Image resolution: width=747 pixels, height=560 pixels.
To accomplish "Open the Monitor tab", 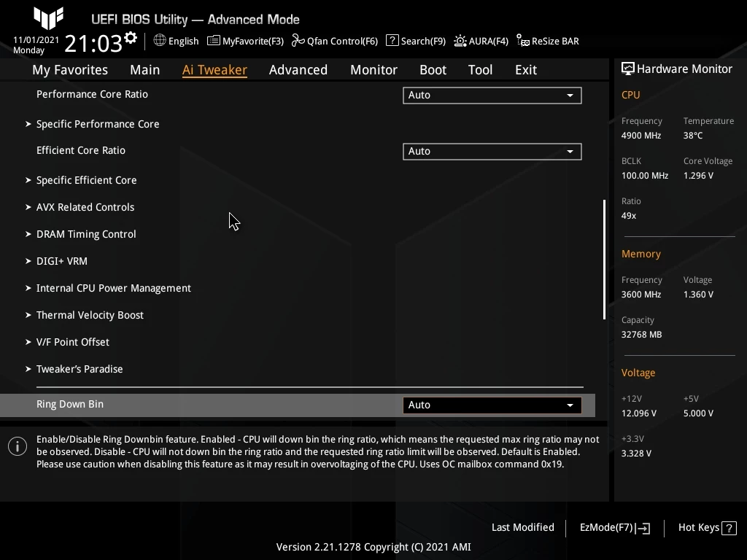I will [x=374, y=70].
